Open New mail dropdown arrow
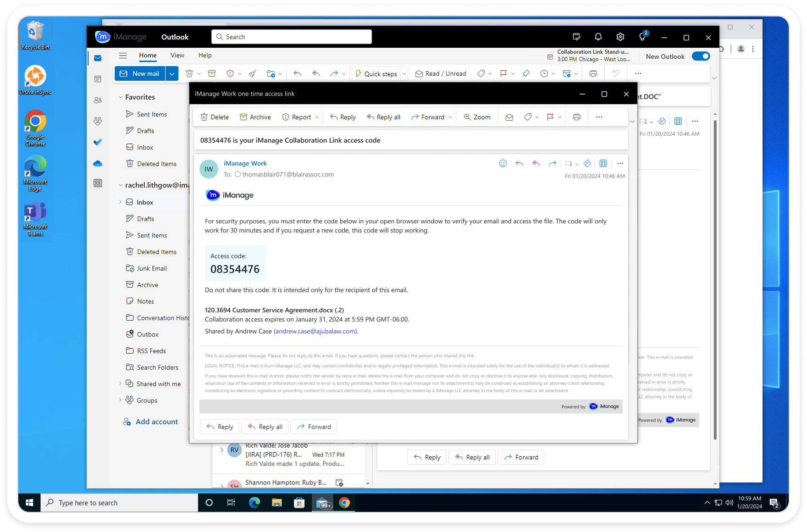The width and height of the screenshot is (807, 532). [172, 73]
